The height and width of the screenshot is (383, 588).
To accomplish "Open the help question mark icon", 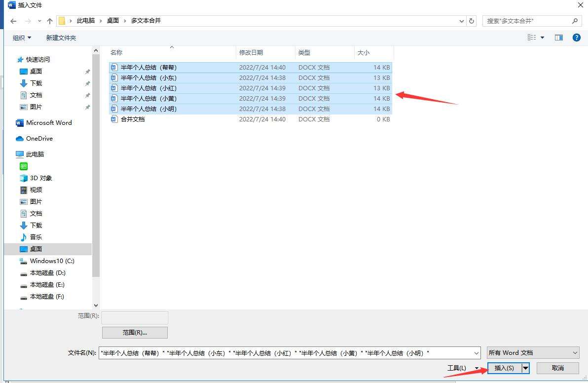I will (576, 38).
